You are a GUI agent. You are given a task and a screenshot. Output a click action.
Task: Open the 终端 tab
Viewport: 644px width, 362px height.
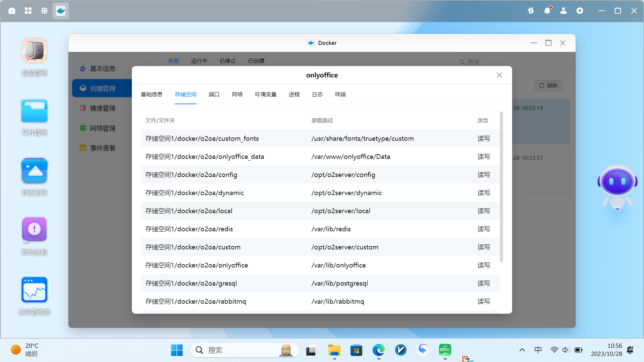340,95
